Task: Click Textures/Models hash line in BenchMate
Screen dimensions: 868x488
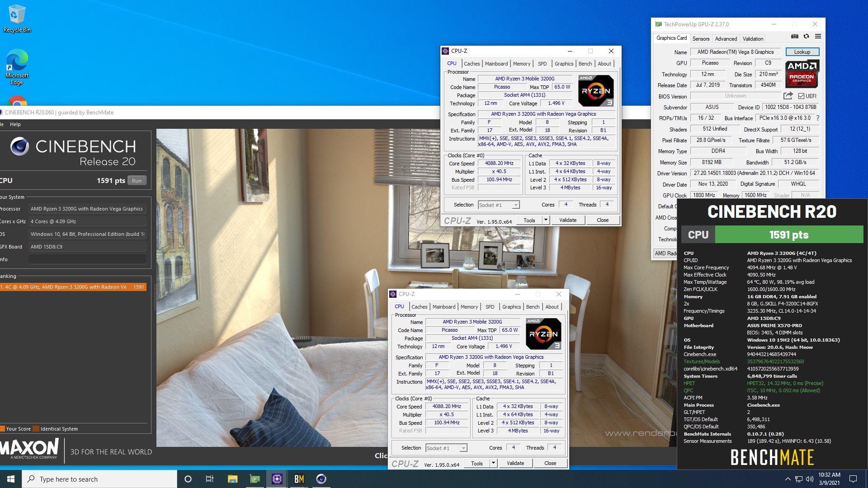Action: pyautogui.click(x=744, y=361)
